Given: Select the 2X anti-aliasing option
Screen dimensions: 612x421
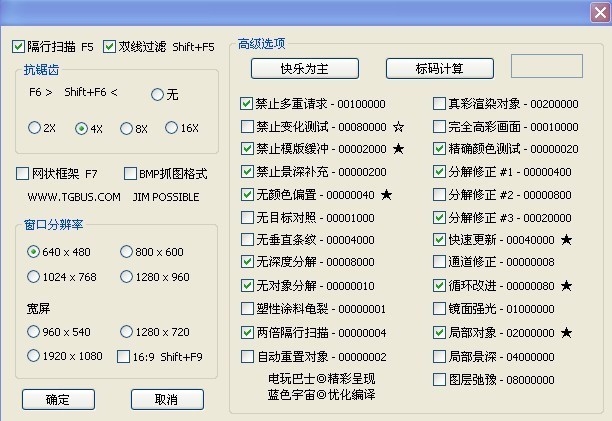Looking at the screenshot, I should 34,128.
